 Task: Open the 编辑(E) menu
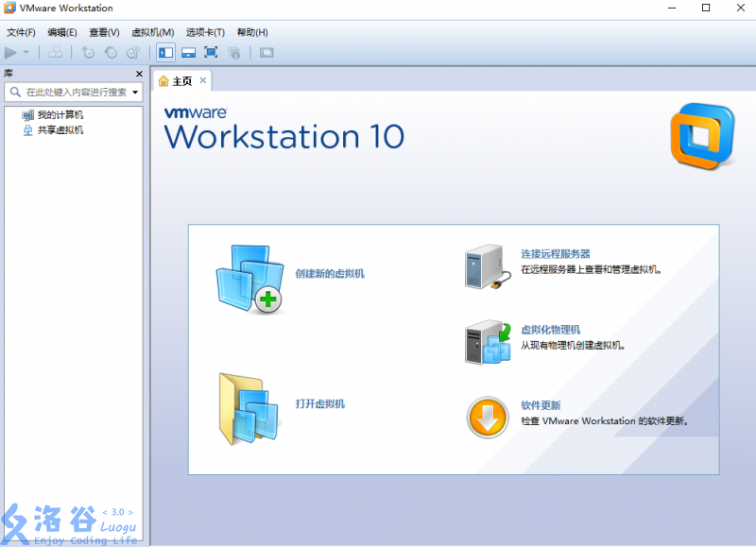62,32
